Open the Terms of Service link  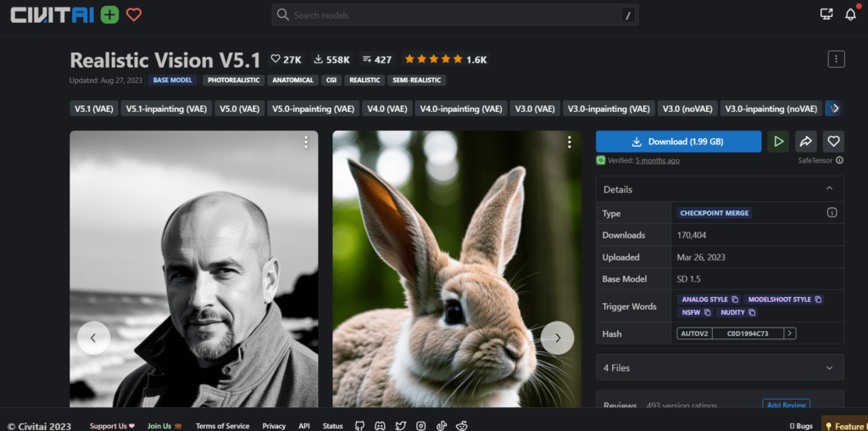(x=222, y=426)
